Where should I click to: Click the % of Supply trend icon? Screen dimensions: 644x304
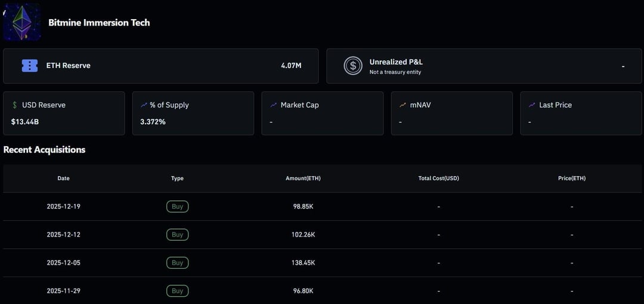pyautogui.click(x=144, y=105)
